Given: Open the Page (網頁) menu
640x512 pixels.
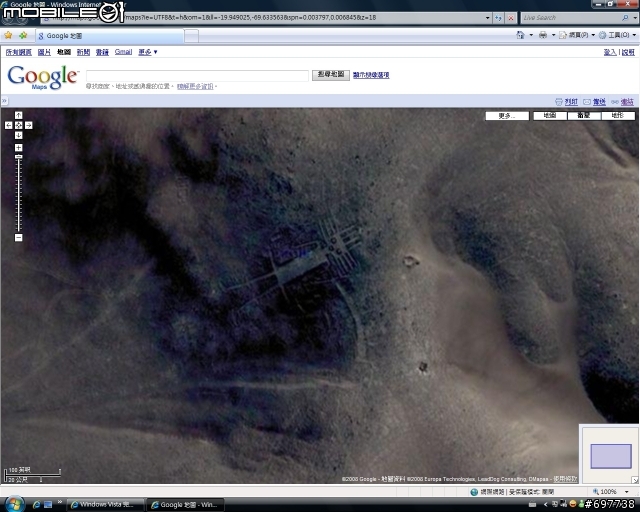Looking at the screenshot, I should pyautogui.click(x=577, y=35).
